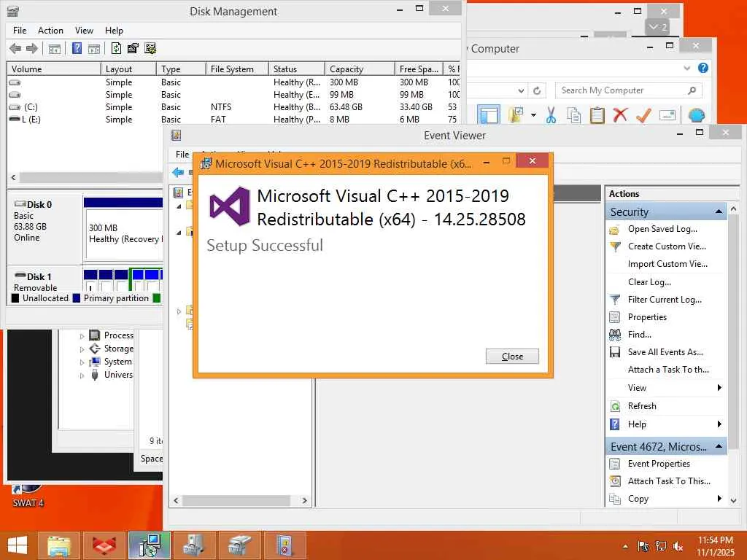The image size is (747, 560).
Task: Expand the View submenu arrow in Actions
Action: point(719,388)
